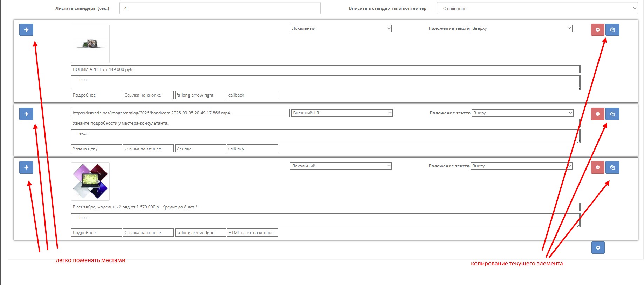Click the move icon of the second slide
Image resolution: width=644 pixels, height=285 pixels.
(x=26, y=114)
